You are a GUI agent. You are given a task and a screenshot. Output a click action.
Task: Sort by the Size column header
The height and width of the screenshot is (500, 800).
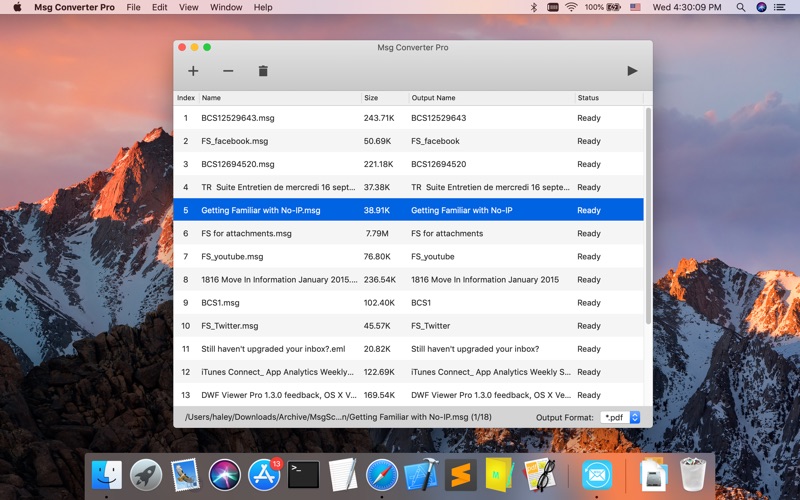385,97
